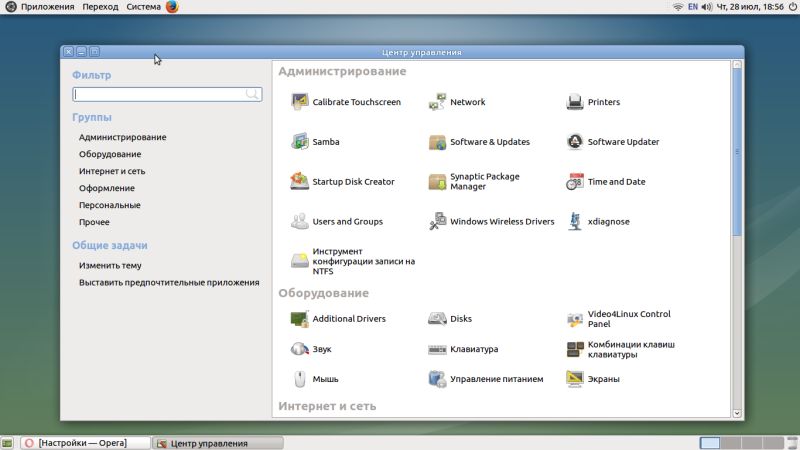
Task: Launch the Software Updater icon
Action: pos(575,141)
